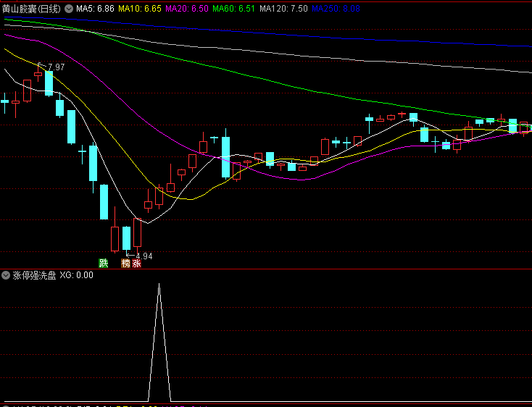Click the candlestick with 7.97 high
This screenshot has width=532, height=407.
(x=38, y=74)
